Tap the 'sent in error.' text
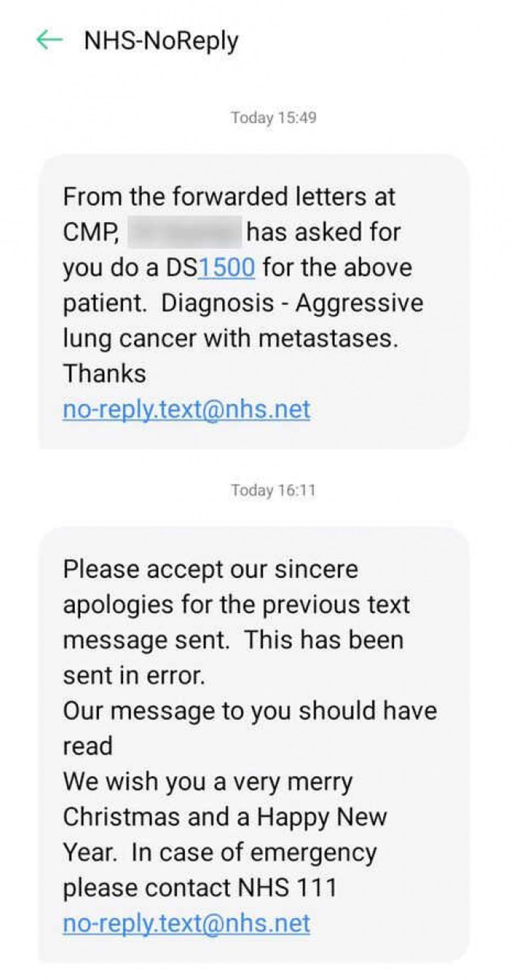Viewport: 512px width, 980px height. 134,676
